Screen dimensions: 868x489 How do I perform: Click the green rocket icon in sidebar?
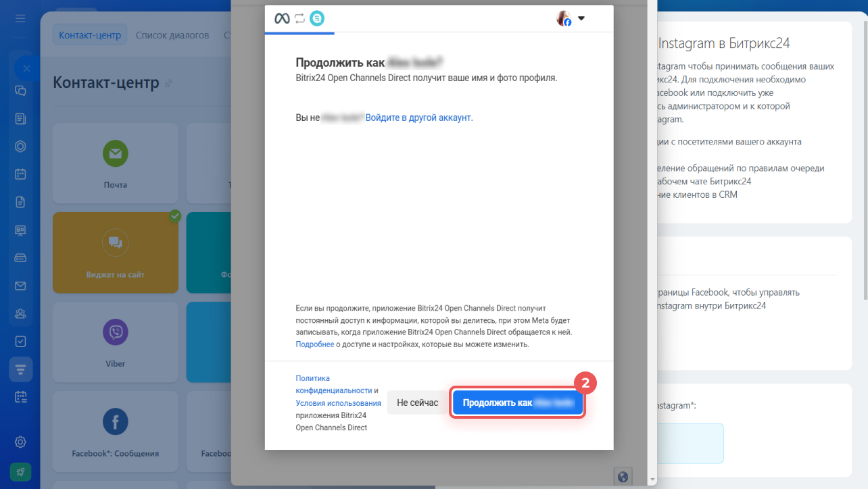[x=20, y=471]
